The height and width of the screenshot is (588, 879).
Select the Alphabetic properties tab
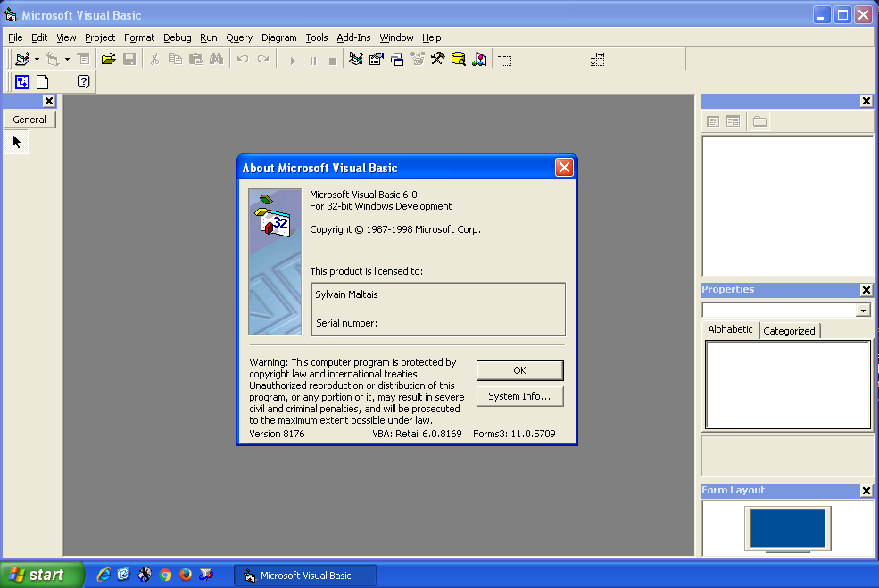[730, 329]
